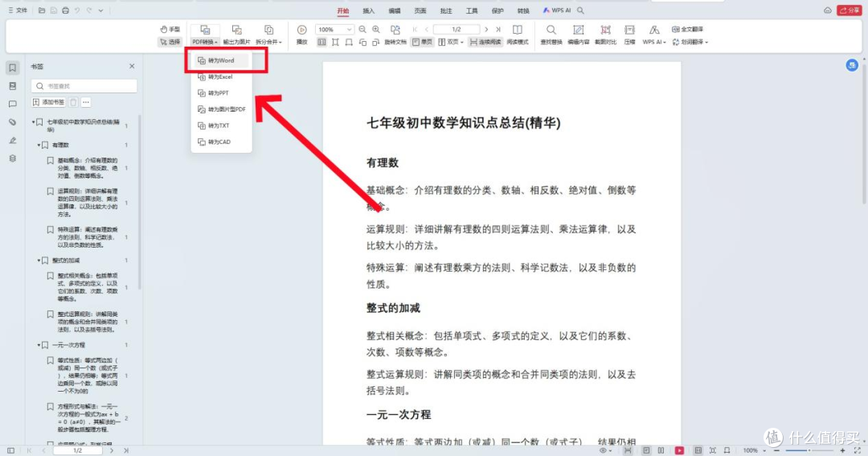Click the zoom out magnifier in toolbar
Image resolution: width=868 pixels, height=456 pixels.
362,30
